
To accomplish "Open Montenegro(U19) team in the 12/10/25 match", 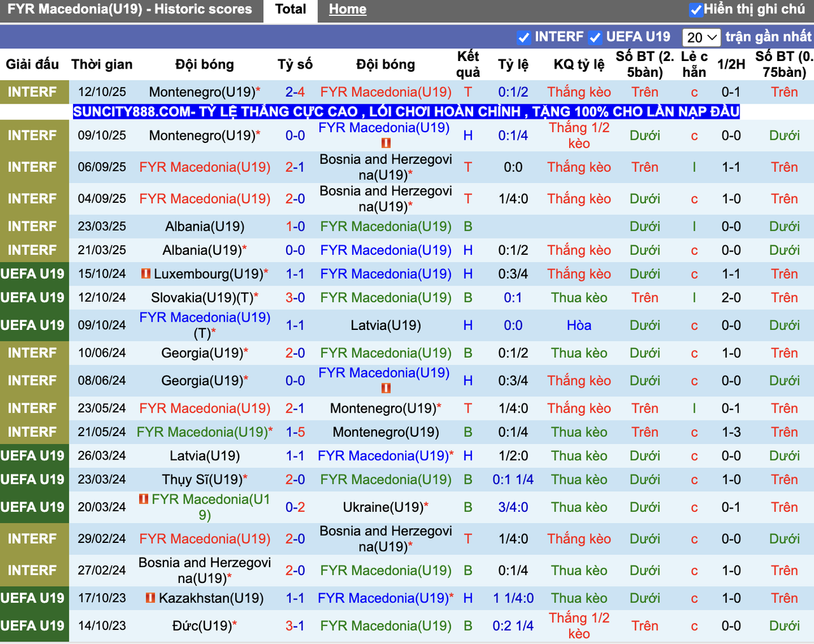I will point(202,92).
